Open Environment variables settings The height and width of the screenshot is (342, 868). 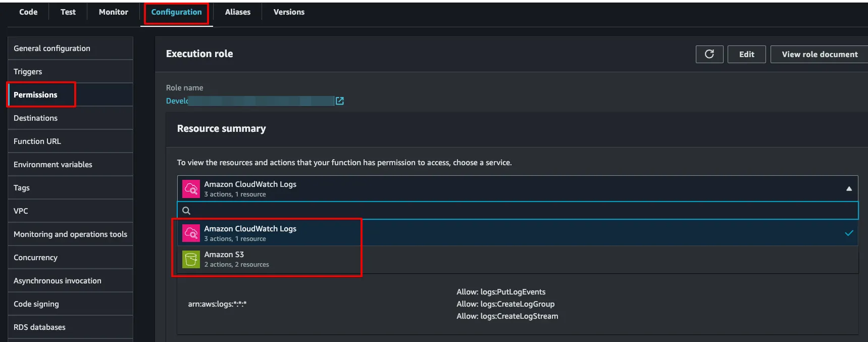click(x=53, y=165)
